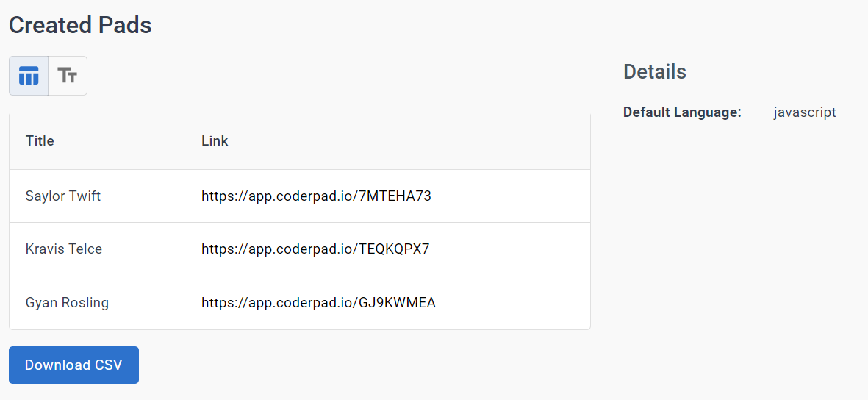
Task: Click the Title column header
Action: point(40,141)
